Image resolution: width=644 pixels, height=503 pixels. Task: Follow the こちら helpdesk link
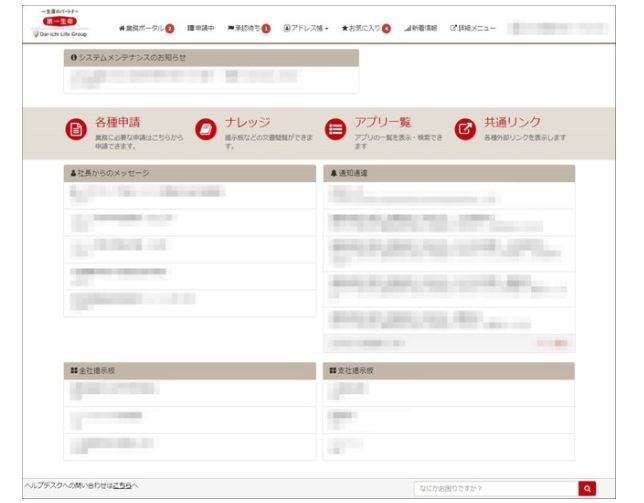click(x=122, y=485)
